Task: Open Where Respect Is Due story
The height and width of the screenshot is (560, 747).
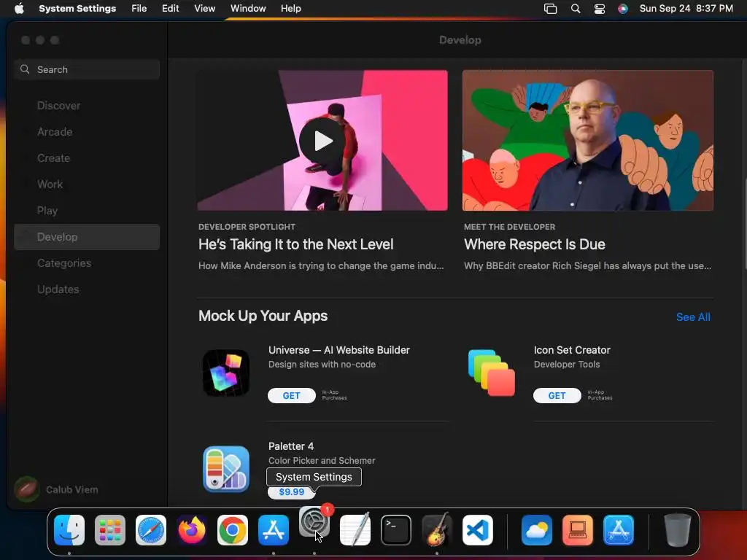Action: [x=535, y=244]
